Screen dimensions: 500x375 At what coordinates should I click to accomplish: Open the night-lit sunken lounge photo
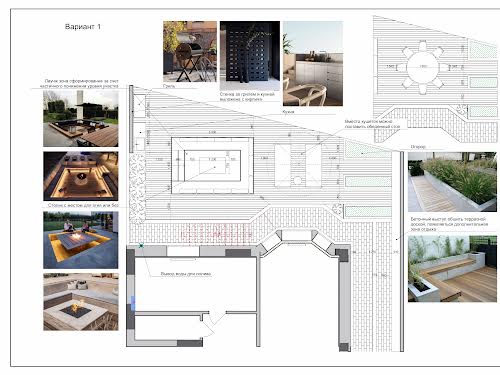[81, 176]
